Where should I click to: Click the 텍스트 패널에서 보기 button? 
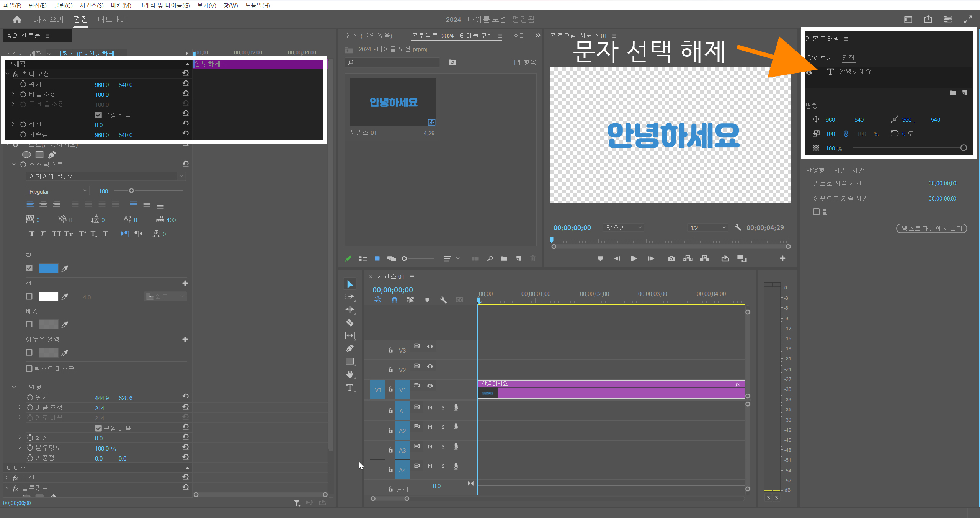(931, 228)
